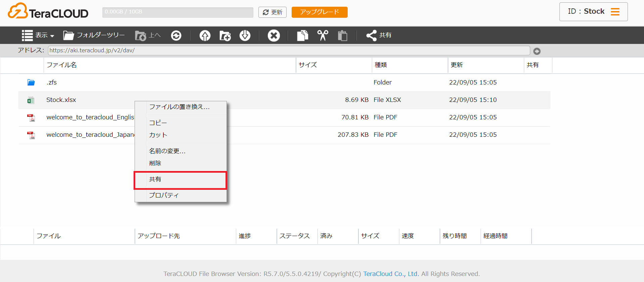Click the clipboard paste icon

pos(343,35)
